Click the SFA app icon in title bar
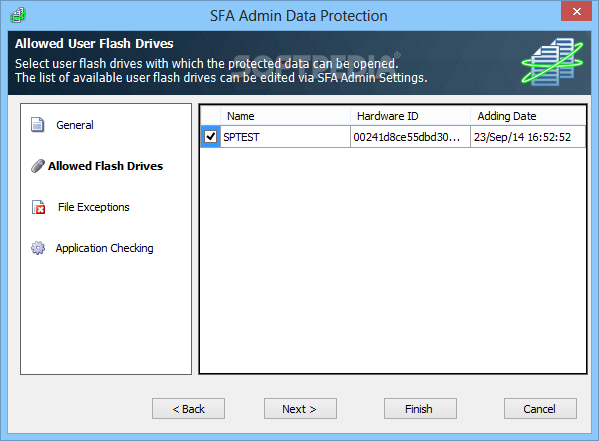 click(18, 15)
